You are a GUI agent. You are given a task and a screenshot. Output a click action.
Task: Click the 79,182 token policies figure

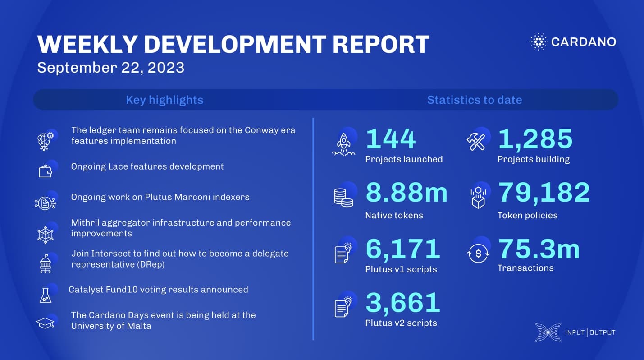[544, 193]
